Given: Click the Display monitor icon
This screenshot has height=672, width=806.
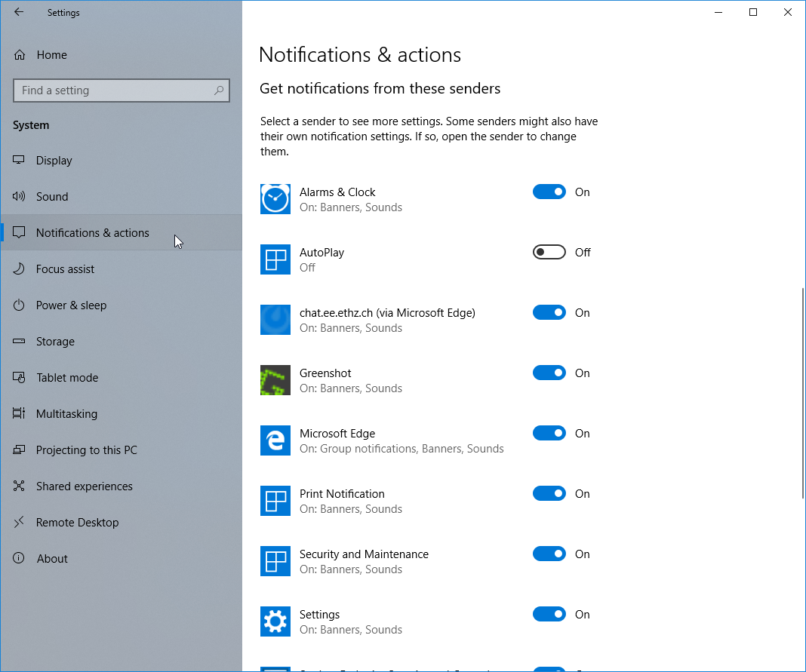Looking at the screenshot, I should click(x=19, y=160).
